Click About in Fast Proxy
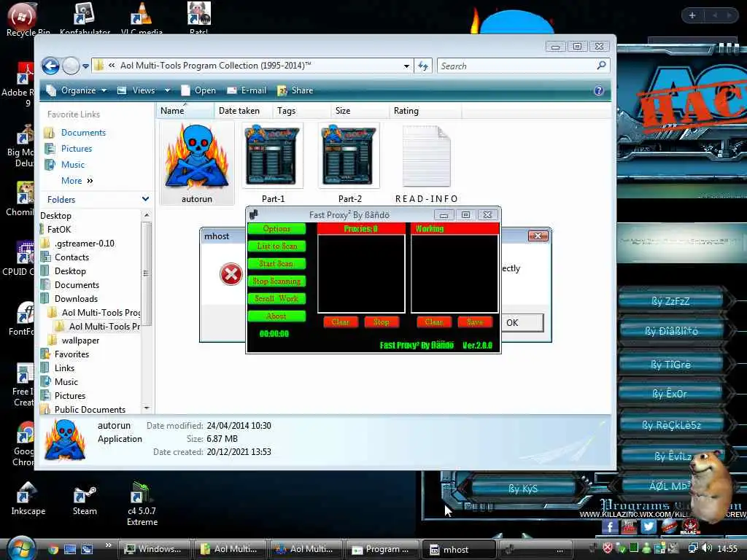 (x=276, y=316)
